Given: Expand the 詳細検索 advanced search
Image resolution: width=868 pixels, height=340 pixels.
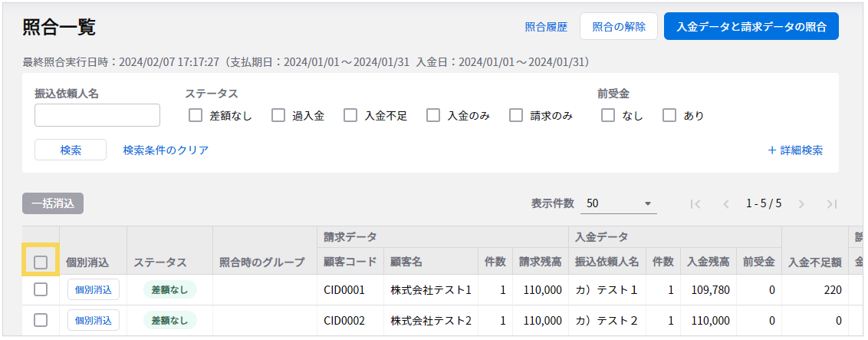Looking at the screenshot, I should tap(795, 150).
